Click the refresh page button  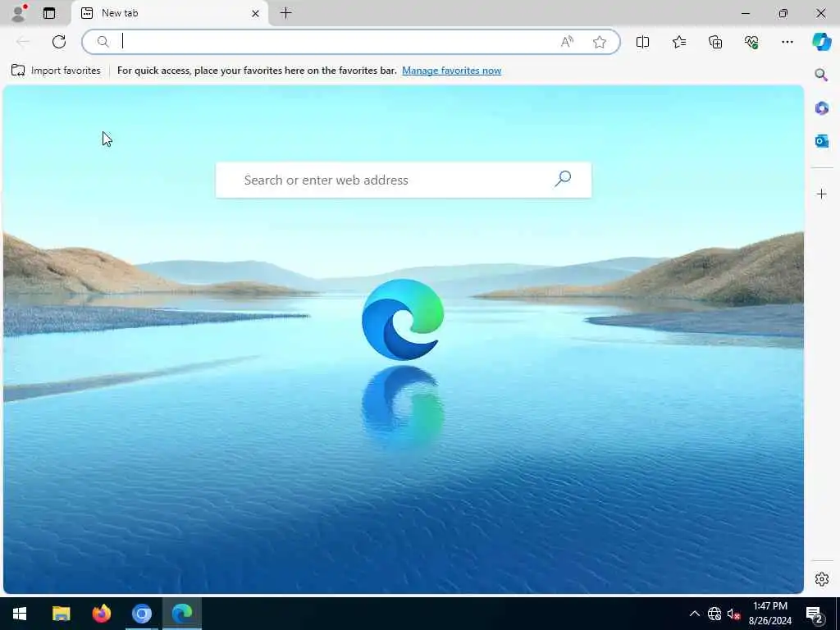[x=59, y=42]
